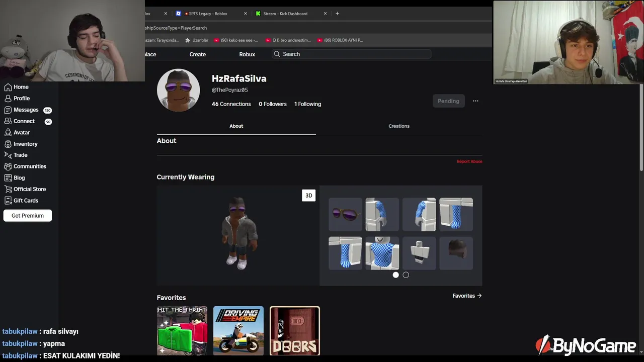Close the Kick Dashboard tab

[x=325, y=14]
